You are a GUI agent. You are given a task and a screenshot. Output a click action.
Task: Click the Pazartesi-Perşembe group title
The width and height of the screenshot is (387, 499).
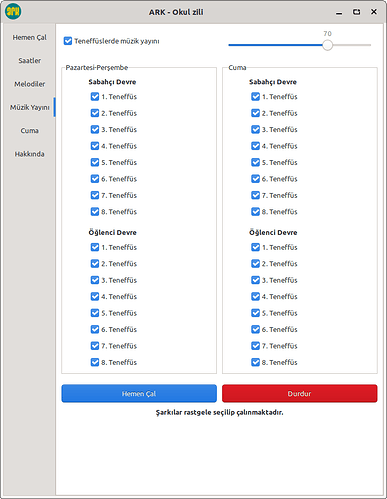point(97,68)
